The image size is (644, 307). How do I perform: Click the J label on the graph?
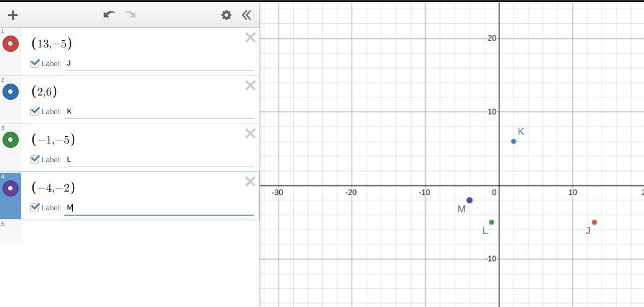pyautogui.click(x=588, y=230)
